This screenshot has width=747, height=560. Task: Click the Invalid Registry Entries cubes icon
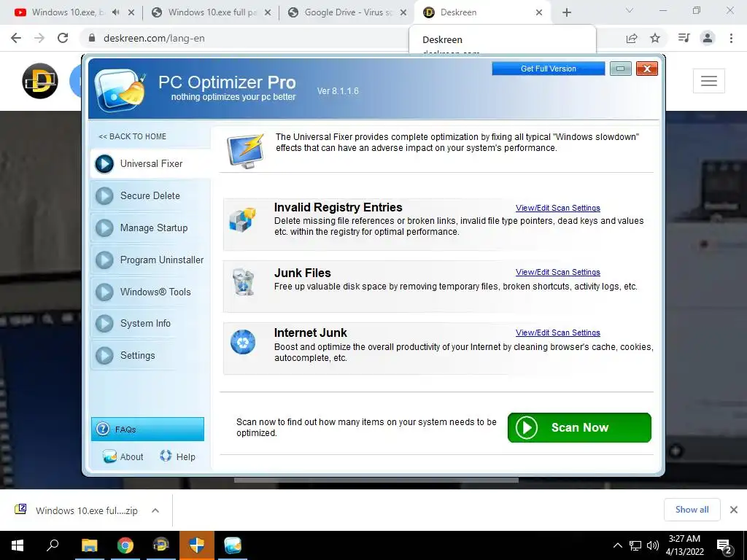click(x=242, y=220)
